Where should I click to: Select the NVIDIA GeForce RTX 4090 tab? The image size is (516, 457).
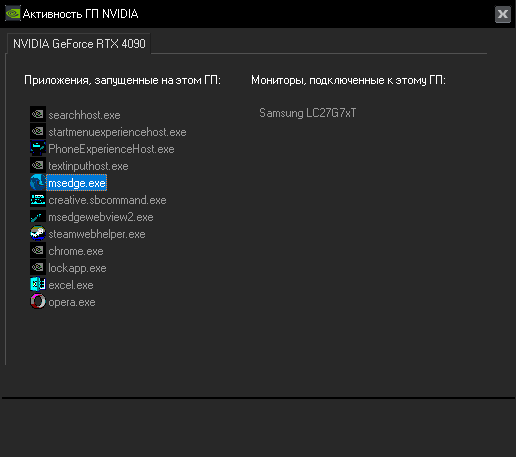[79, 44]
